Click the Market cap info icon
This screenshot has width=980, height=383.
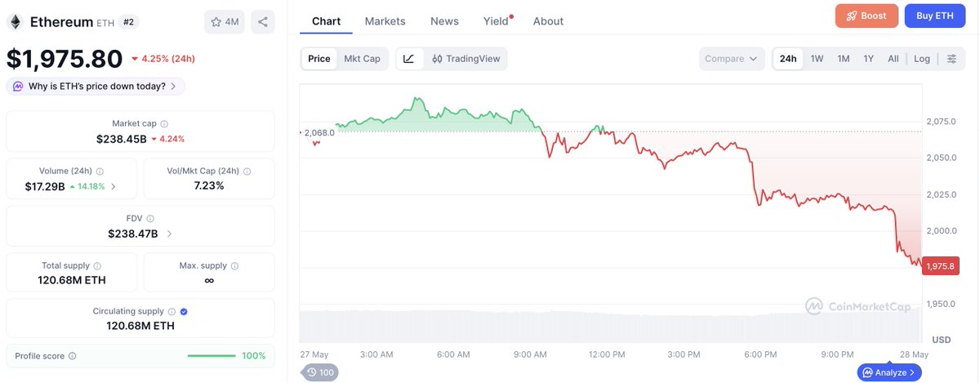pyautogui.click(x=164, y=123)
